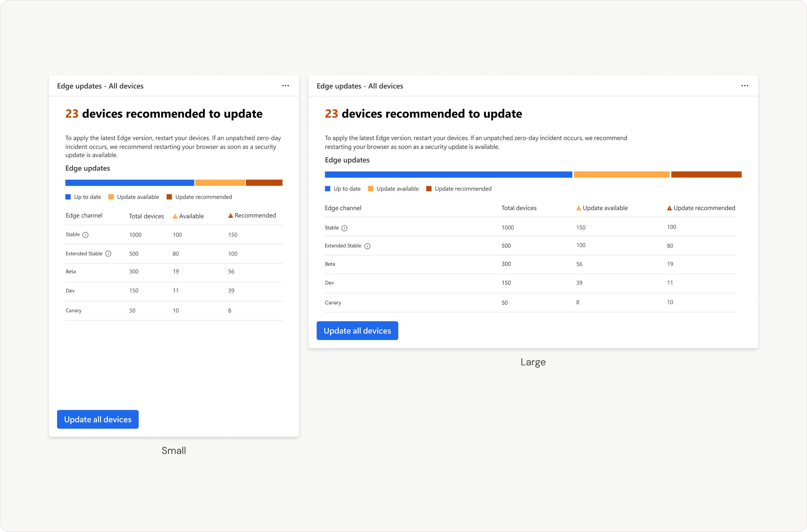Click Edge updates subheading in Large card

(347, 160)
